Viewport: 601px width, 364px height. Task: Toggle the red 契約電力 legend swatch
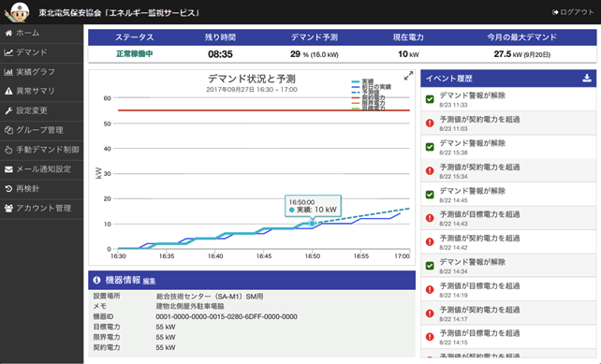[356, 97]
